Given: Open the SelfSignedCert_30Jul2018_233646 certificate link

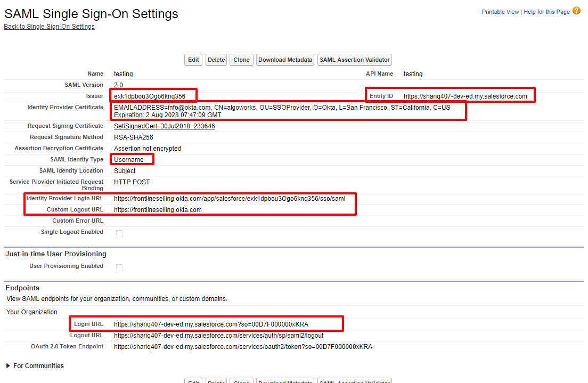Looking at the screenshot, I should (x=164, y=126).
